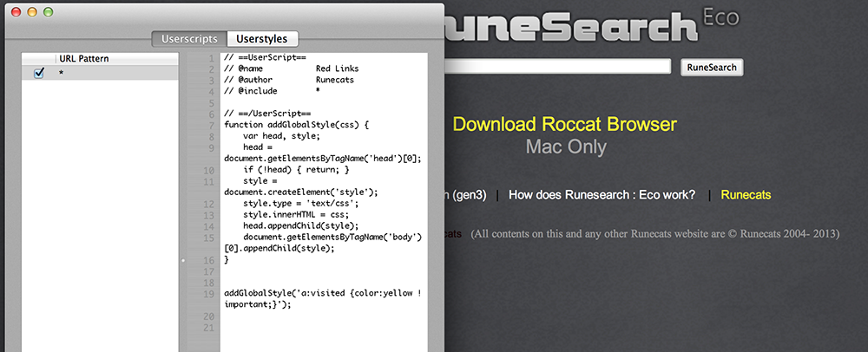Click the 'function addGlobalStyle(css) {' line
The image size is (868, 352).
(x=296, y=125)
